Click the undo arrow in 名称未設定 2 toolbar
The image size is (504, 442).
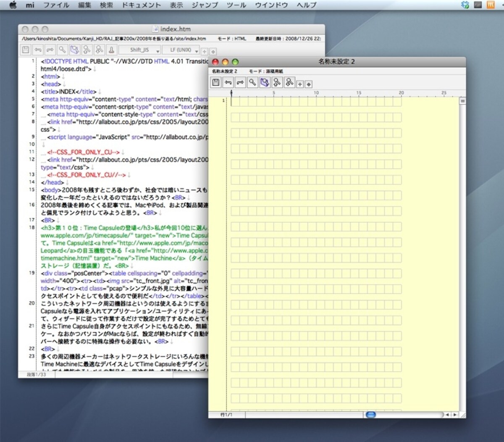[228, 82]
